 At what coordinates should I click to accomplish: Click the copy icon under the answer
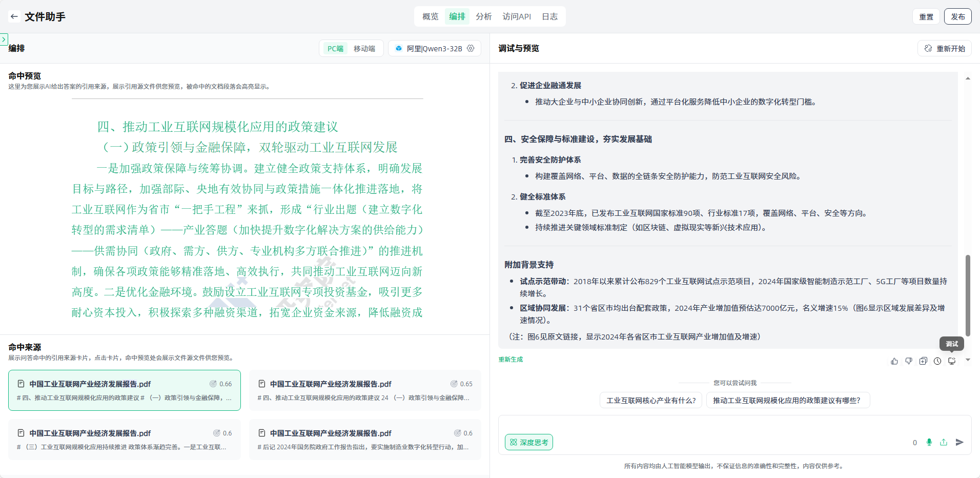[923, 361]
